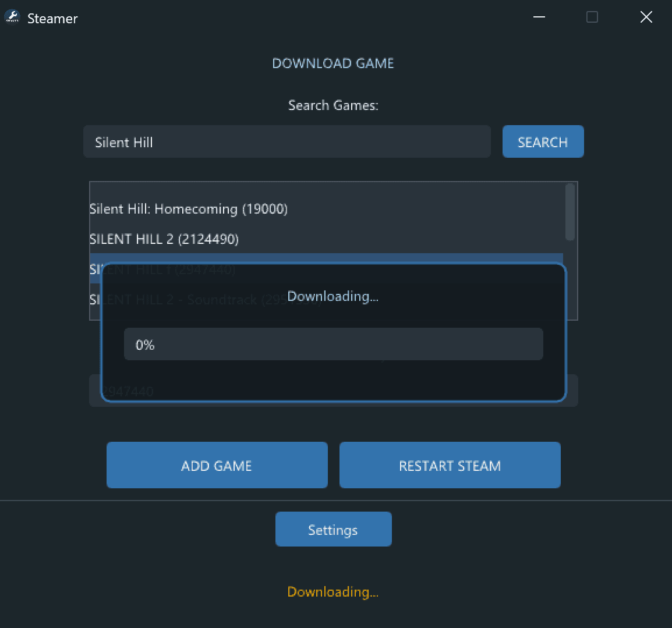Open the Settings panel
The width and height of the screenshot is (672, 628).
333,529
